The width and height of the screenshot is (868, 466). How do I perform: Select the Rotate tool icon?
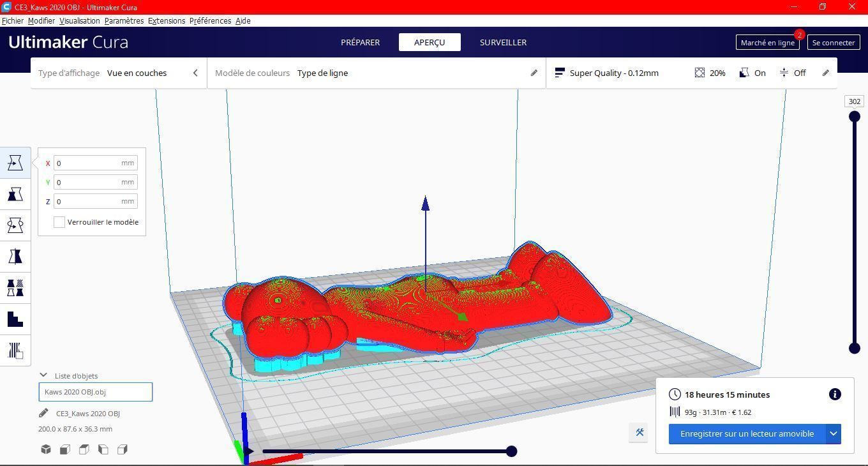(15, 225)
